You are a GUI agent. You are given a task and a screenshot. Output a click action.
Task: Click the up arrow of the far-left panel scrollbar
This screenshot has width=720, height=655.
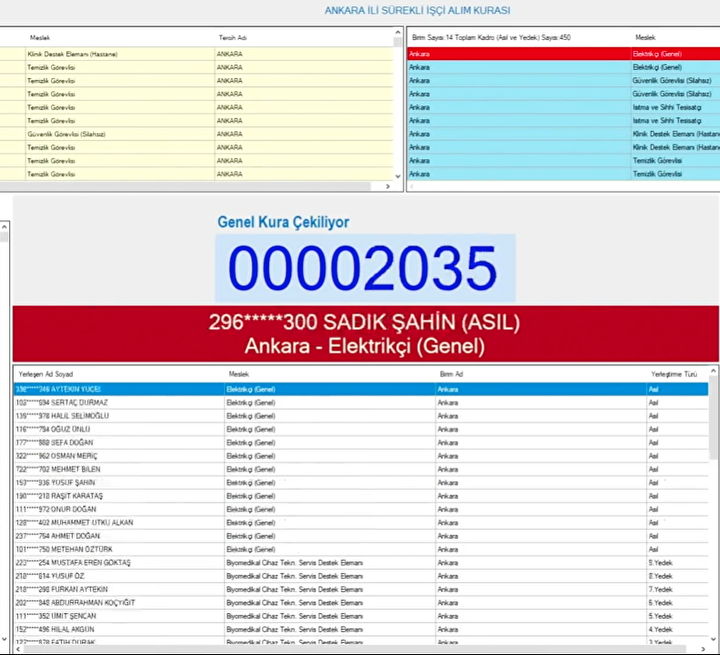(x=4, y=226)
